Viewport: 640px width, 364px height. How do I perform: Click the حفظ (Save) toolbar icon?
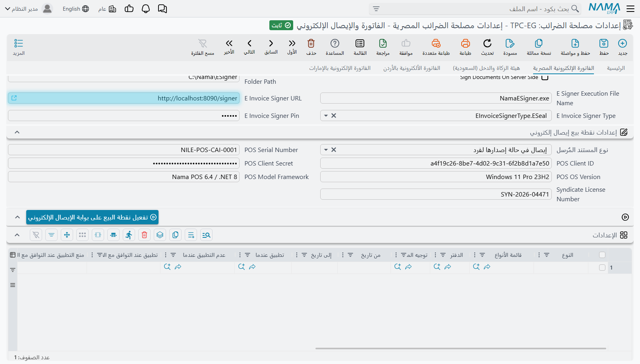[x=604, y=43]
